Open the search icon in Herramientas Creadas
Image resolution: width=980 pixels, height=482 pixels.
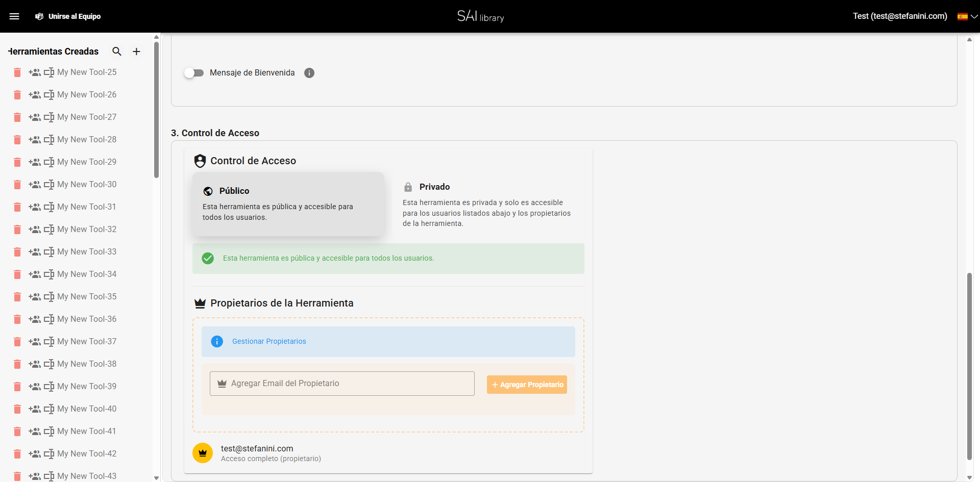[117, 51]
